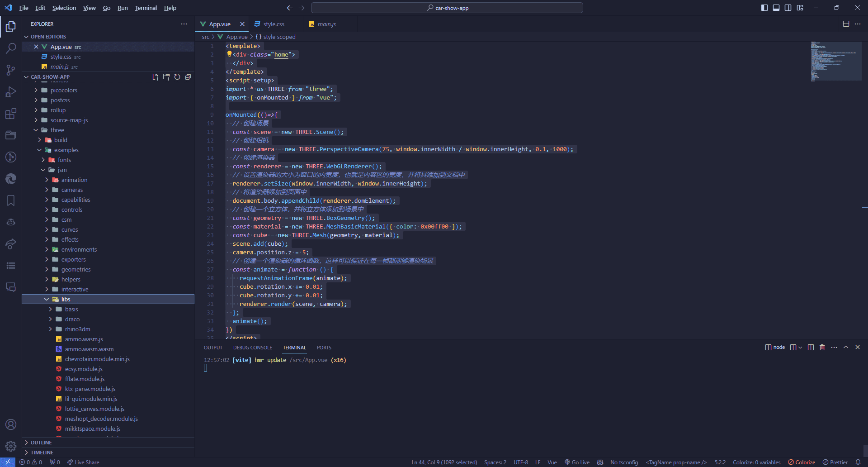
Task: Switch to the style.css editor tab
Action: coord(274,24)
